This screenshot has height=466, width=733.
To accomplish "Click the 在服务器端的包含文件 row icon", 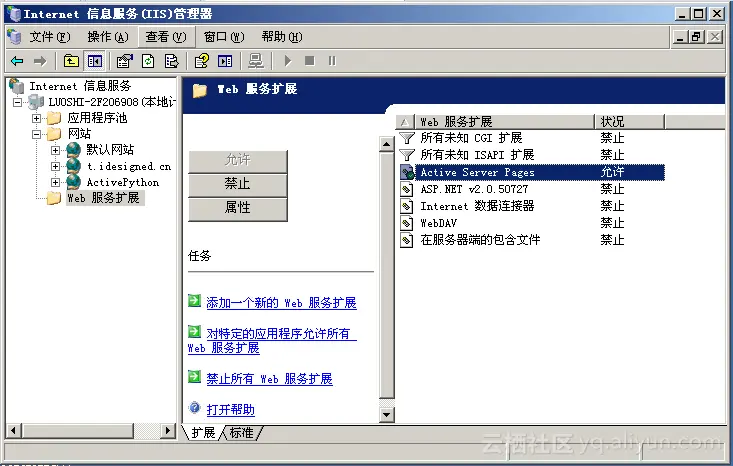I will 407,240.
